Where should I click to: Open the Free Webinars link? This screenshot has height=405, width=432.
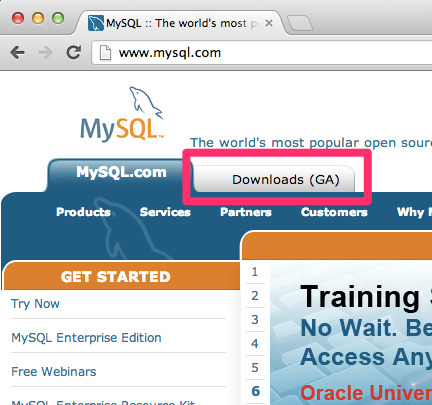[x=54, y=371]
